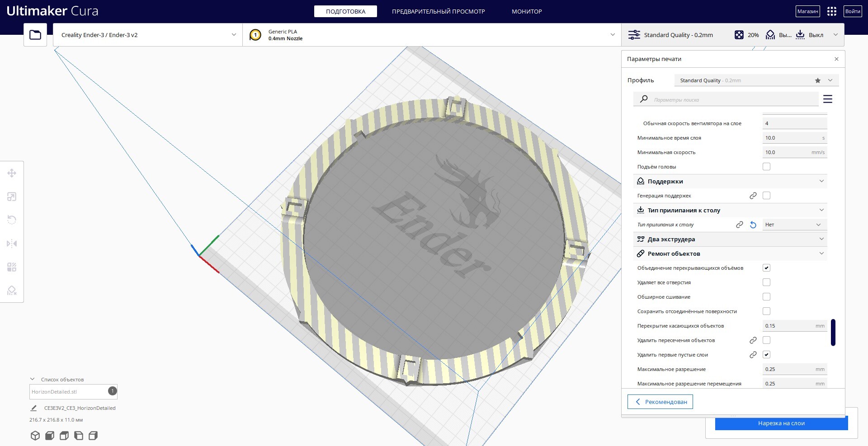Click link icon beside Тип прилипания к столу
Image resolution: width=868 pixels, height=446 pixels.
coord(740,225)
